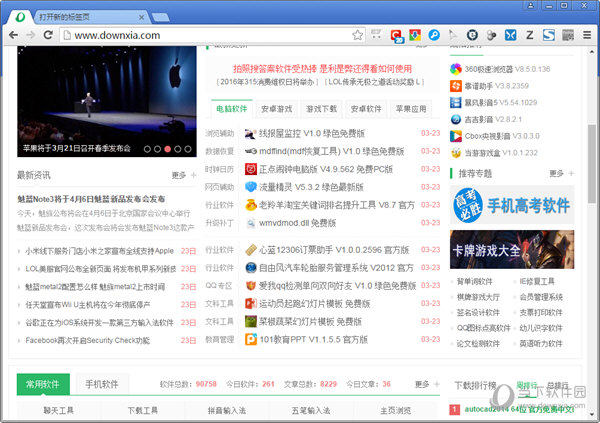Select the first carousel dot
Image resolution: width=600 pixels, height=423 pixels.
147,149
